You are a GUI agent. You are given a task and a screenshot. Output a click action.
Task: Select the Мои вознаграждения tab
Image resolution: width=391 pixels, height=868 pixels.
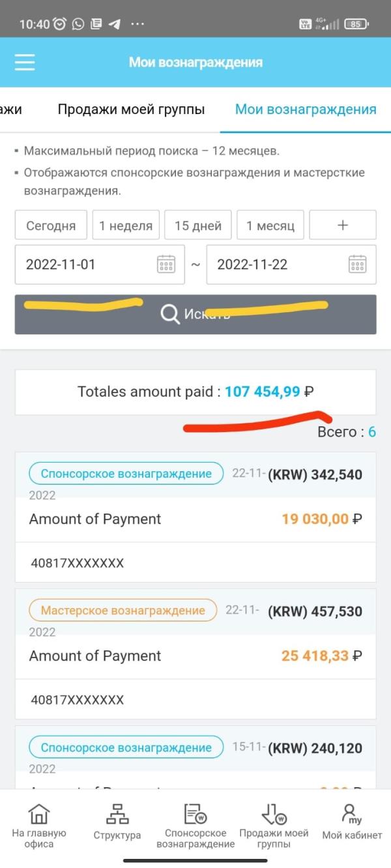coord(306,109)
